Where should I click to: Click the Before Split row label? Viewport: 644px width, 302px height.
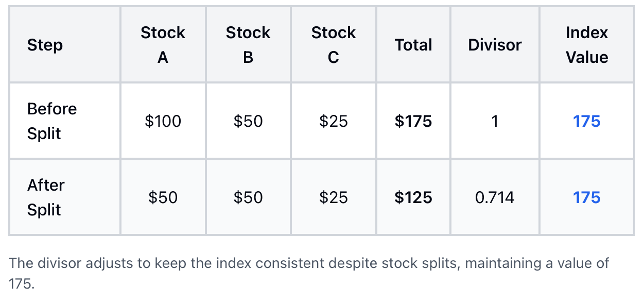(x=52, y=121)
